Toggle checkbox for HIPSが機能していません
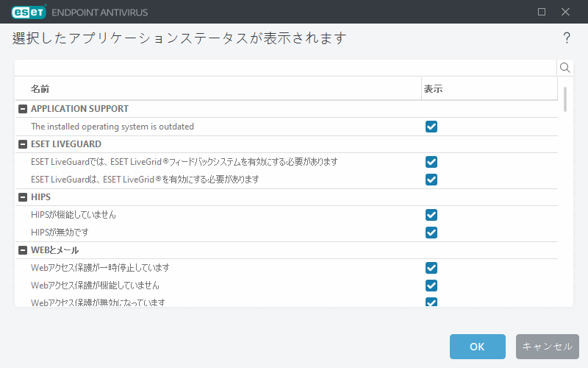Image resolution: width=588 pixels, height=368 pixels. 431,215
